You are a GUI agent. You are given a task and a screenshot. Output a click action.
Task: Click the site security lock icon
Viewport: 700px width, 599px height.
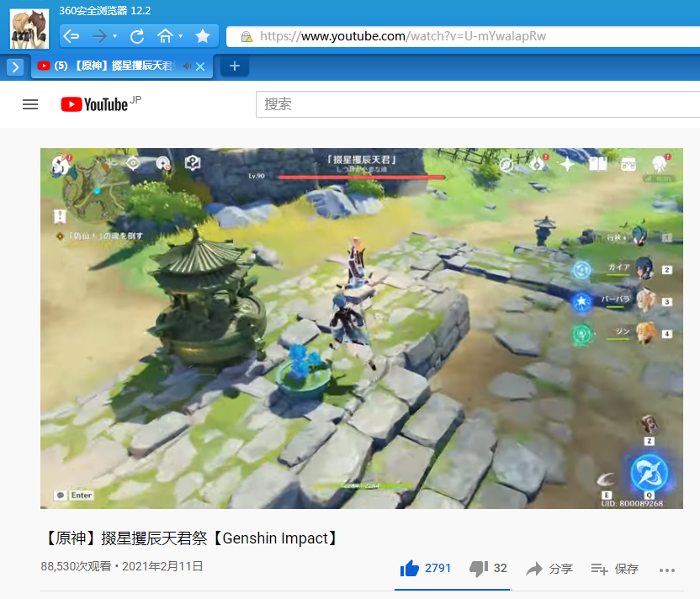(247, 37)
